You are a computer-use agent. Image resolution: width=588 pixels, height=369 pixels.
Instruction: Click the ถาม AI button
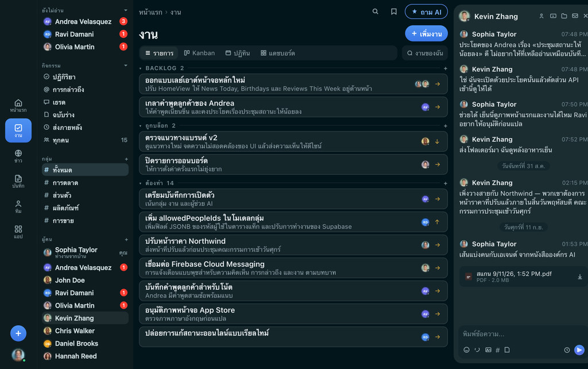pyautogui.click(x=427, y=11)
